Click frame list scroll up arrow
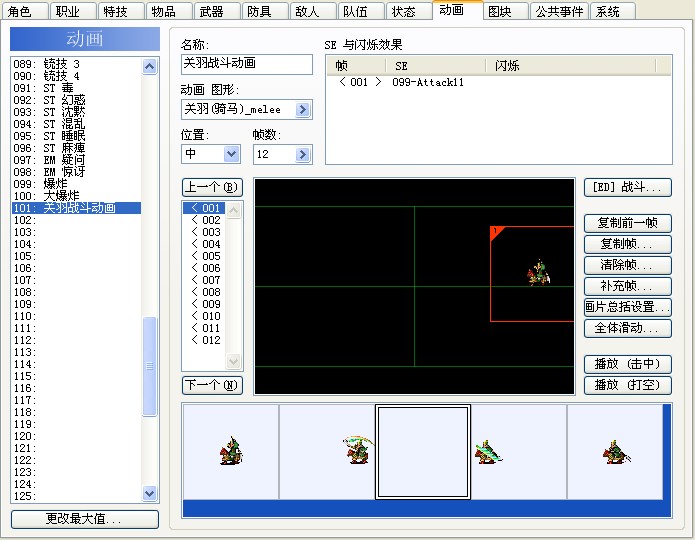Screen dimensions: 695x540 coord(234,210)
